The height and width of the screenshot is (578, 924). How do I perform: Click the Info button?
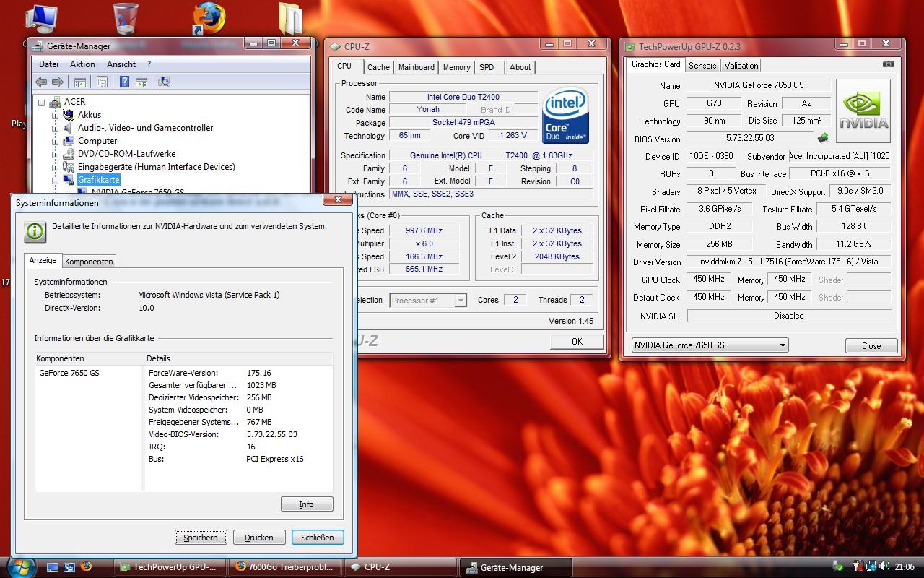307,504
